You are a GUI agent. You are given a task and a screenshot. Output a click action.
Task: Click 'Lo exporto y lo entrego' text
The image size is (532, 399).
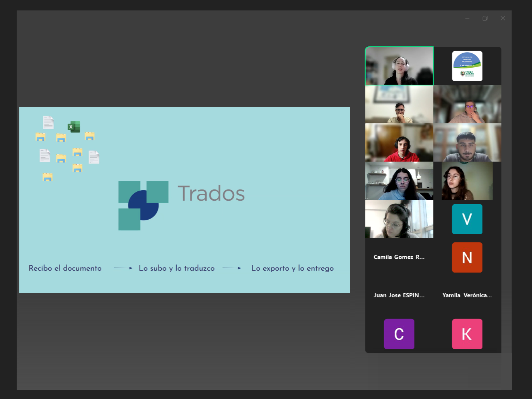(x=293, y=268)
